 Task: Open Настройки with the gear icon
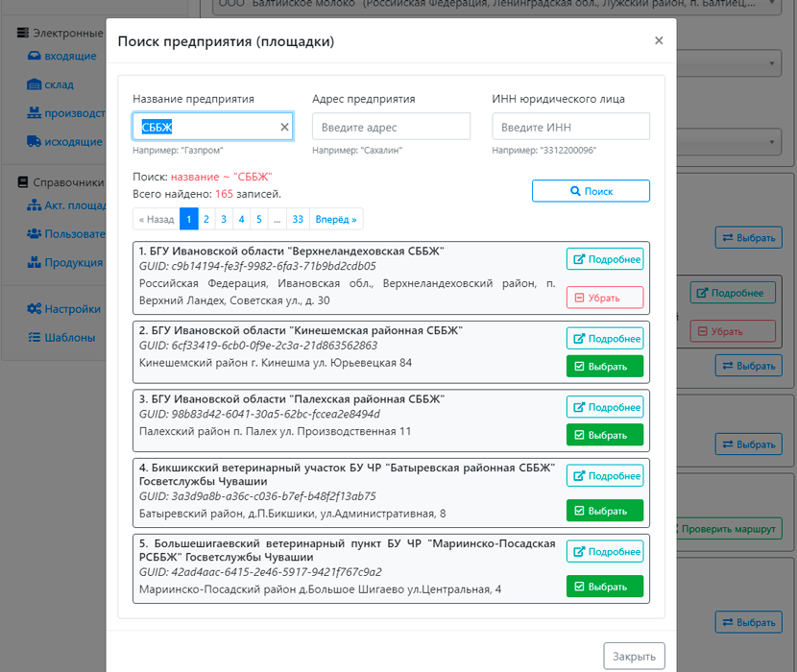pyautogui.click(x=32, y=308)
